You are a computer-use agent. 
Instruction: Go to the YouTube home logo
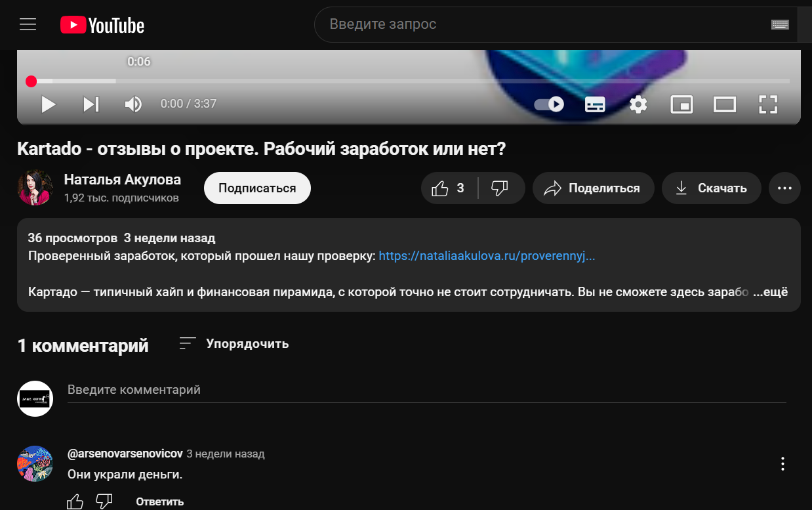[102, 25]
